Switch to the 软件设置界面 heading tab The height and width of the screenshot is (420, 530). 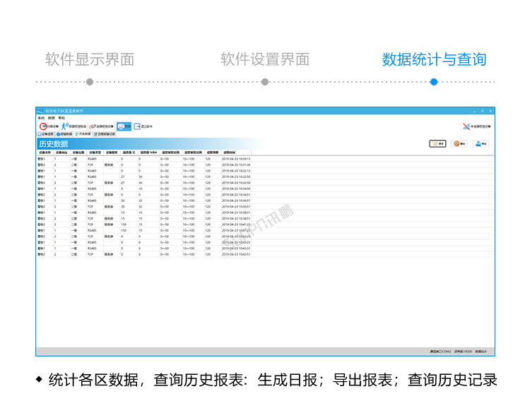pos(265,59)
